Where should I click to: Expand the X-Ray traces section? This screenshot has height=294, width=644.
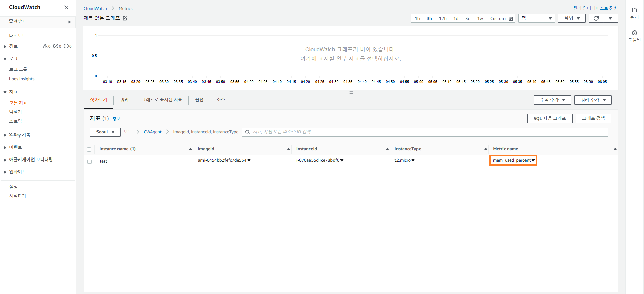(x=5, y=135)
